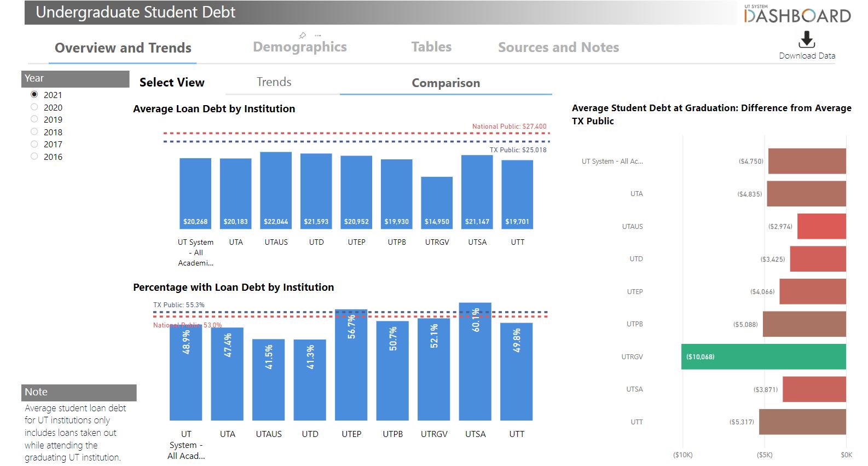The width and height of the screenshot is (868, 466).
Task: Select the UTA $20,183 bar
Action: 236,194
